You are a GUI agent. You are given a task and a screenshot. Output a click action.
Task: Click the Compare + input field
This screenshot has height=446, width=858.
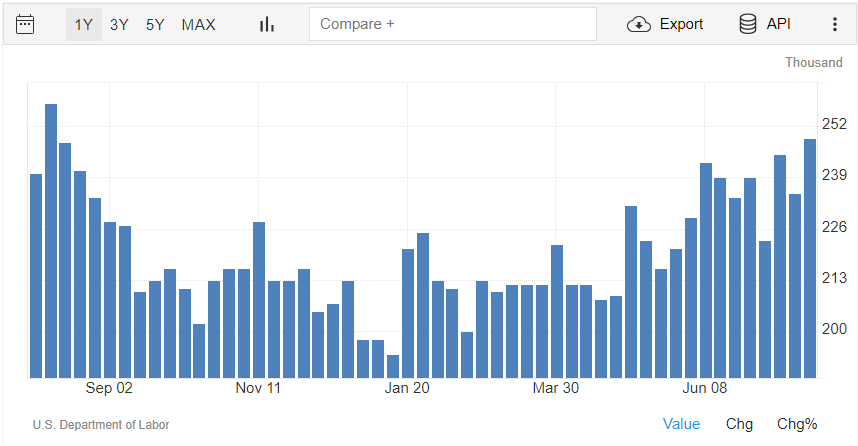tap(453, 24)
